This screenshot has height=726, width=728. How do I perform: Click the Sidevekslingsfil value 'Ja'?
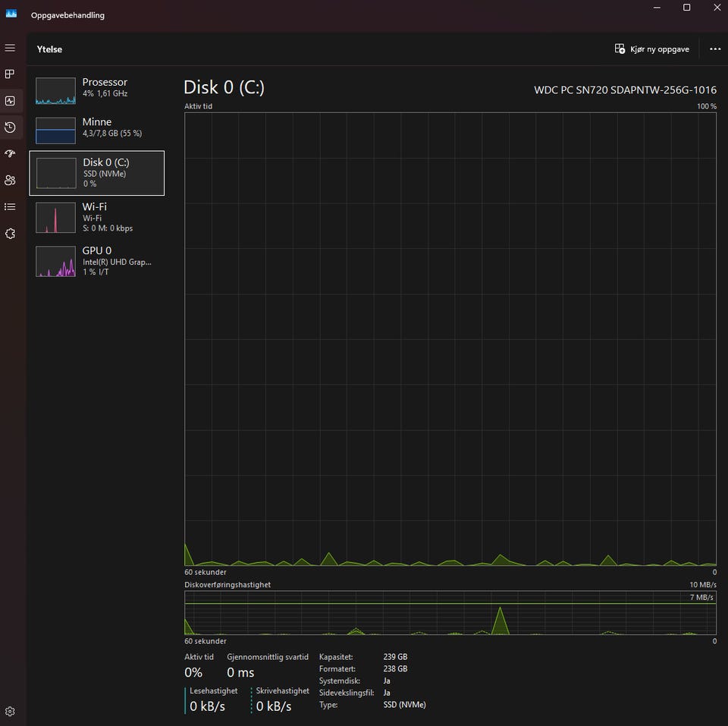tap(387, 693)
